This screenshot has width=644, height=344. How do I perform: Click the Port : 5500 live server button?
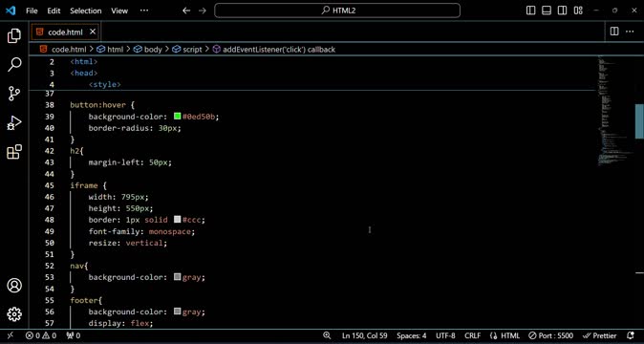coord(550,335)
